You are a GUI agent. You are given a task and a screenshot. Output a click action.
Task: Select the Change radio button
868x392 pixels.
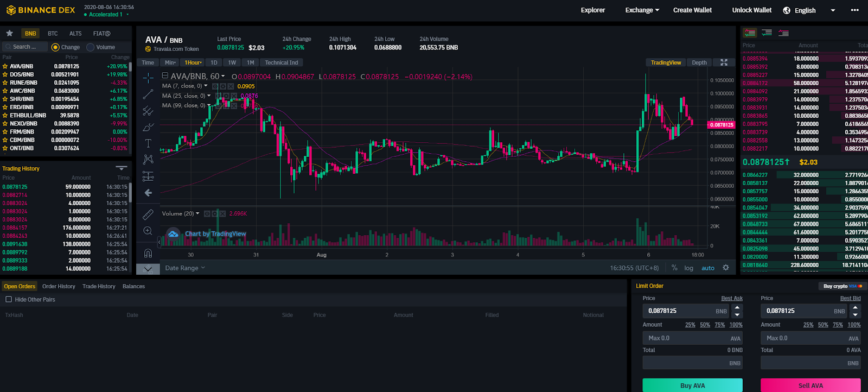point(55,47)
